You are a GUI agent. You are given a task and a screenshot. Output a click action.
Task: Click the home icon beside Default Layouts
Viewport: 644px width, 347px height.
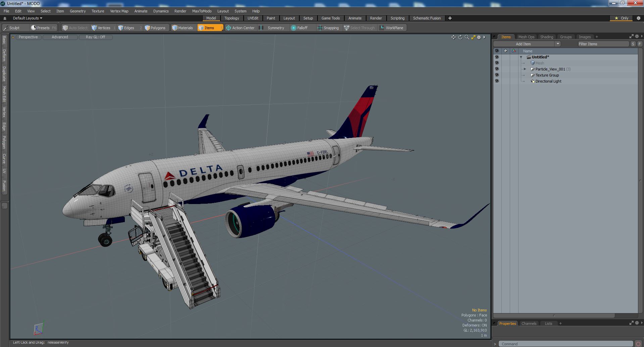(5, 18)
